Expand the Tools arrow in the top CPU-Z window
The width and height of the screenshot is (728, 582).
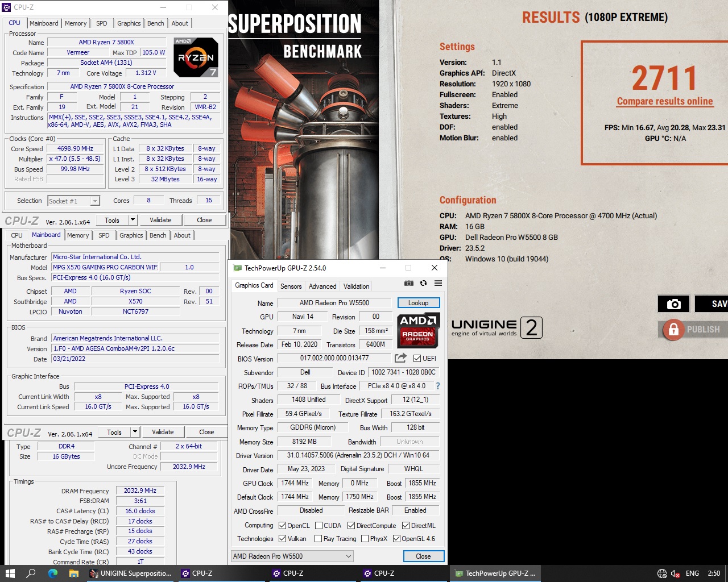tap(133, 220)
